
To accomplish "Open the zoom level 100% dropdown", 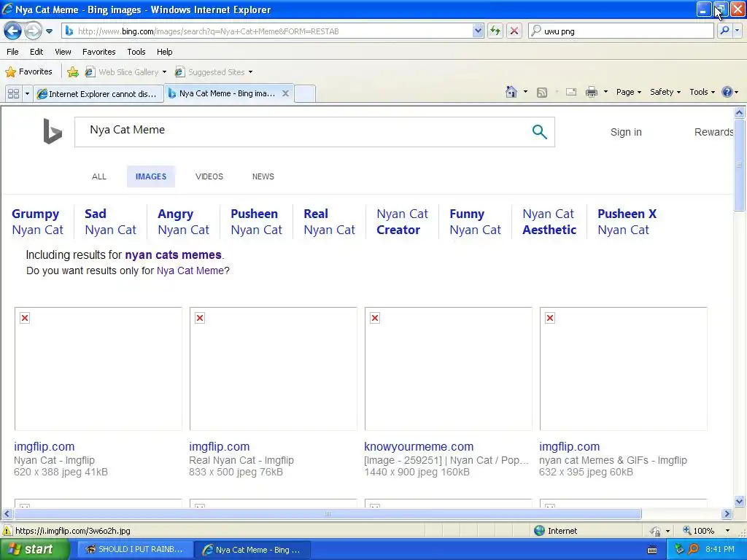I will click(727, 531).
